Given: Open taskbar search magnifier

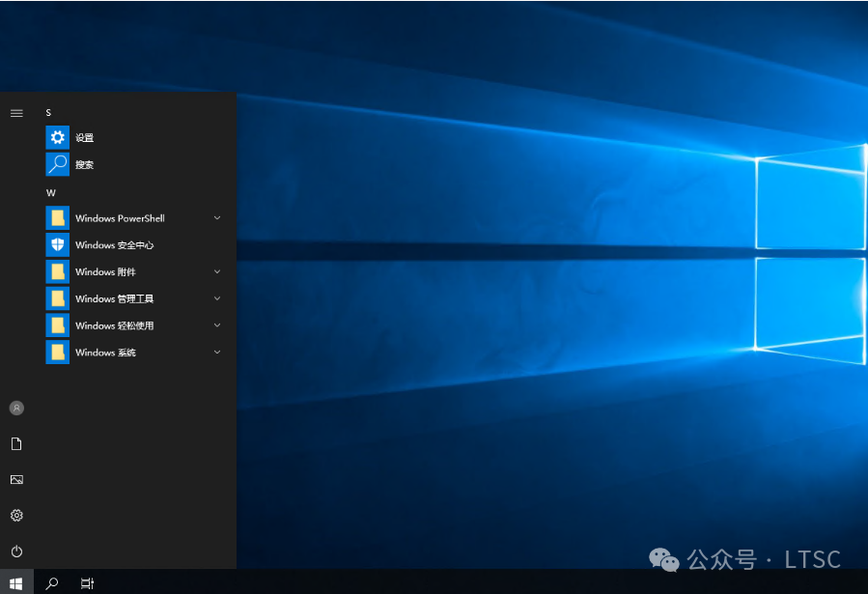Looking at the screenshot, I should (51, 583).
